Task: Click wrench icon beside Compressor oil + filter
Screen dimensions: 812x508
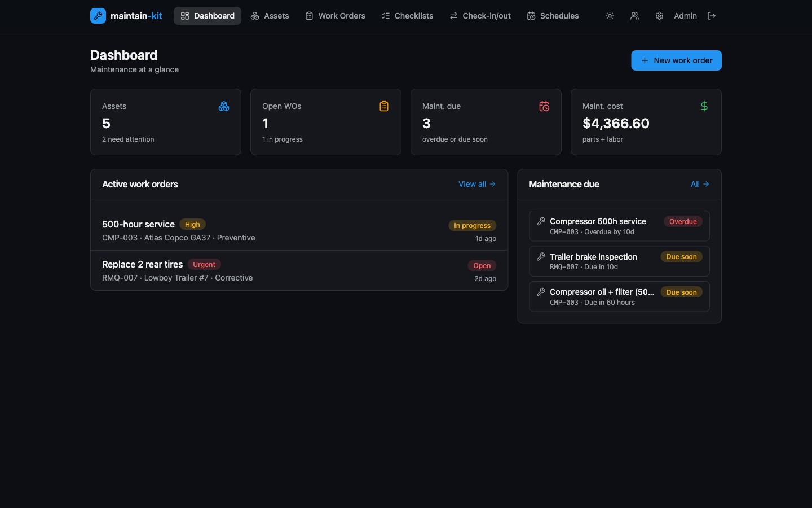Action: pyautogui.click(x=541, y=292)
